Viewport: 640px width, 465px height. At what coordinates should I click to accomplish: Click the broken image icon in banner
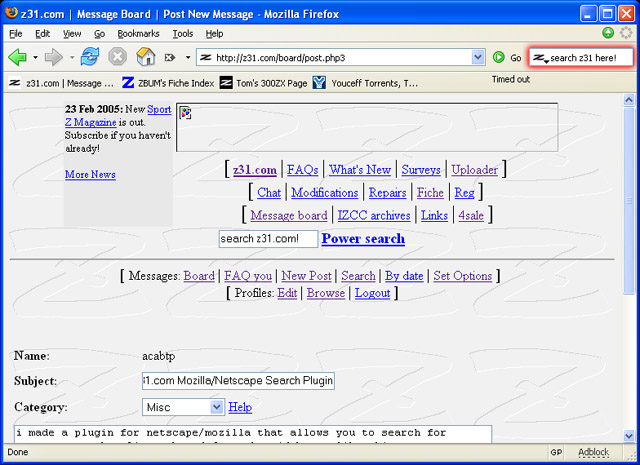185,113
